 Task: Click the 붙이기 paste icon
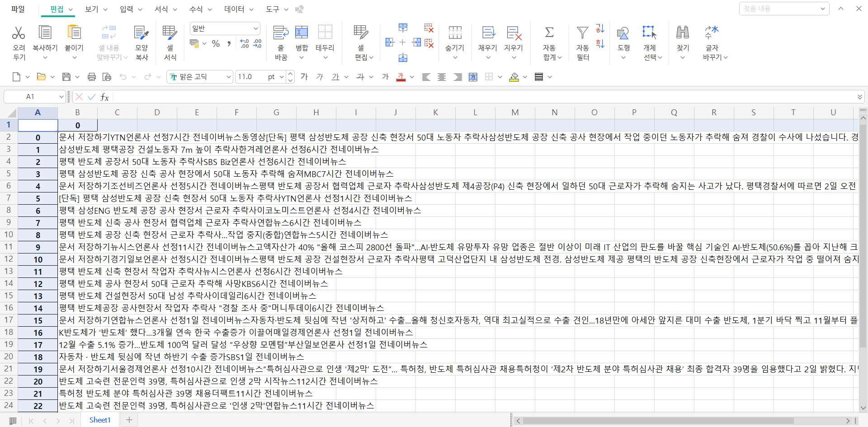point(74,33)
